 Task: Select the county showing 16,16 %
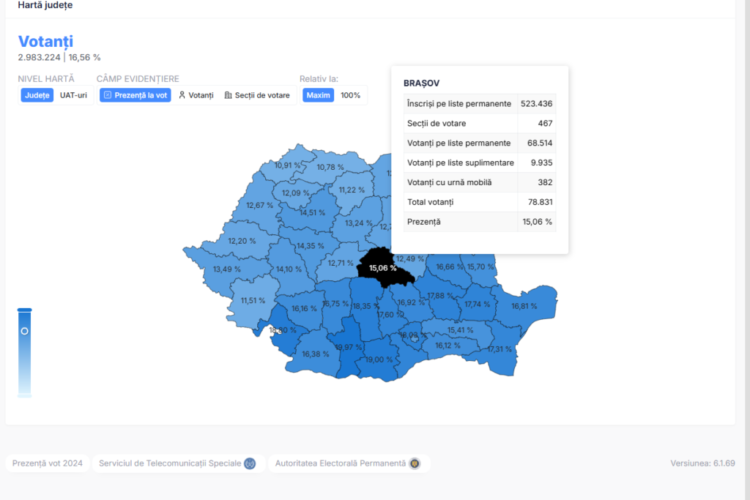(x=304, y=309)
